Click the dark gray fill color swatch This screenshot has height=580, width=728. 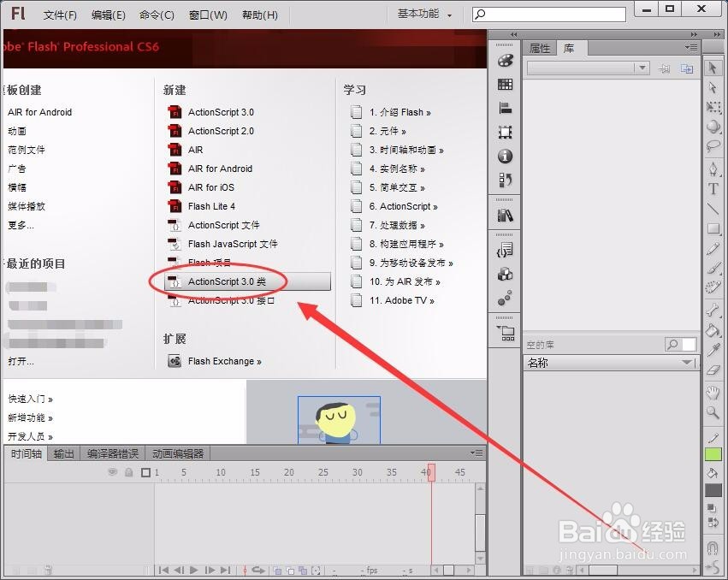713,490
